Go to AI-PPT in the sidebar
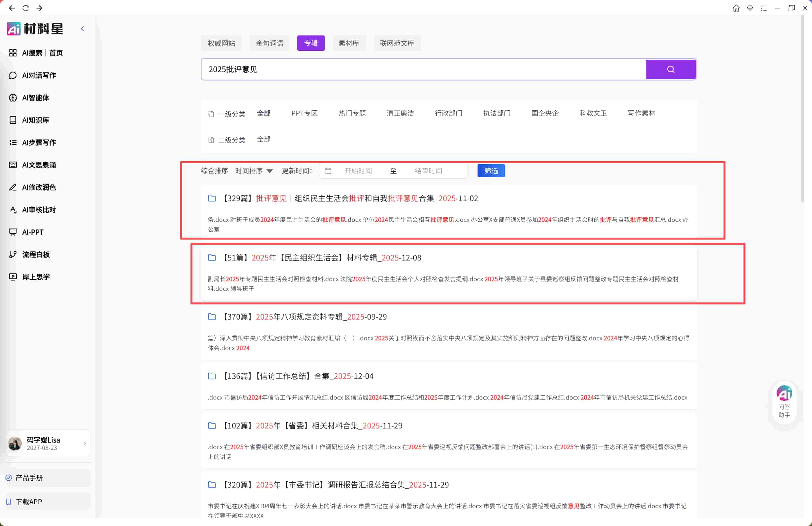This screenshot has height=526, width=812. 32,232
